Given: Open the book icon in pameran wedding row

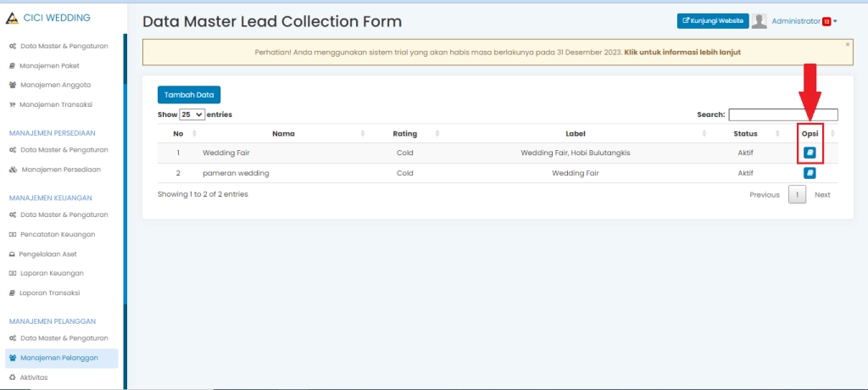Looking at the screenshot, I should (810, 174).
